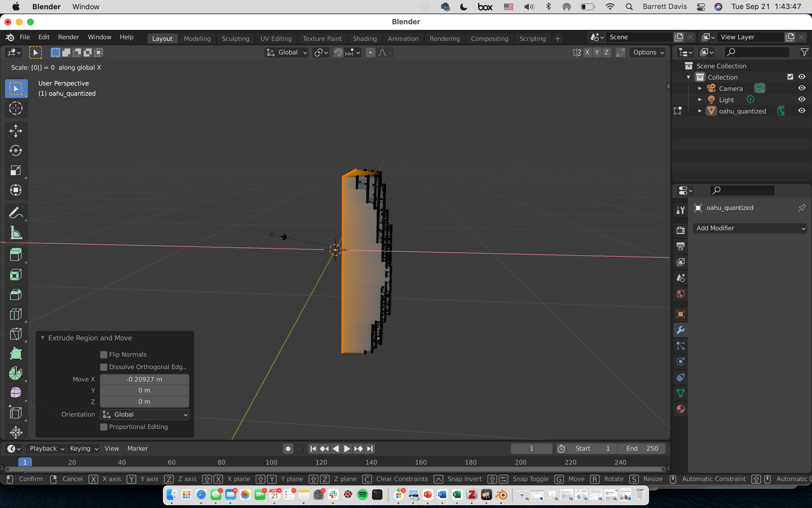Uncheck Collection exclude-from-view-layer checkbox
812x508 pixels.
pos(790,77)
